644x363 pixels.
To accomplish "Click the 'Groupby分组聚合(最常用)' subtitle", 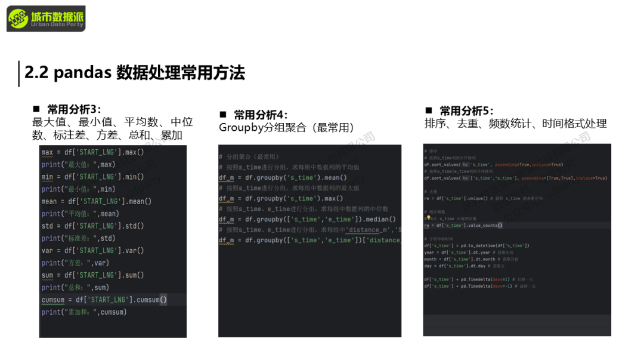I will point(286,127).
